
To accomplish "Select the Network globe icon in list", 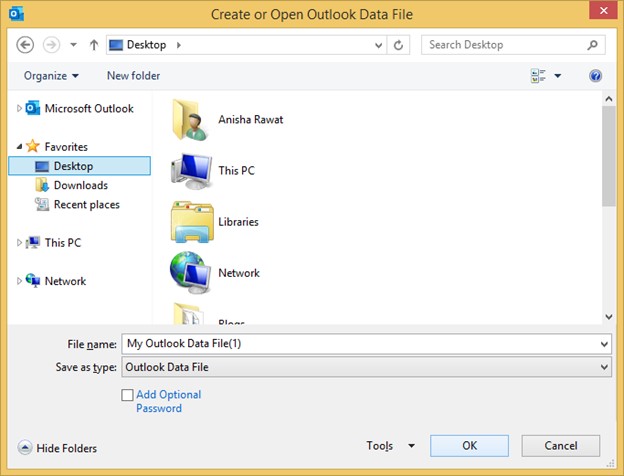I will [x=191, y=273].
